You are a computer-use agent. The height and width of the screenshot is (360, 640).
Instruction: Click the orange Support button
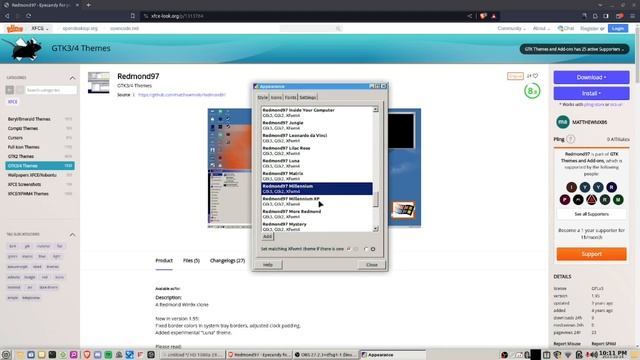point(591,254)
